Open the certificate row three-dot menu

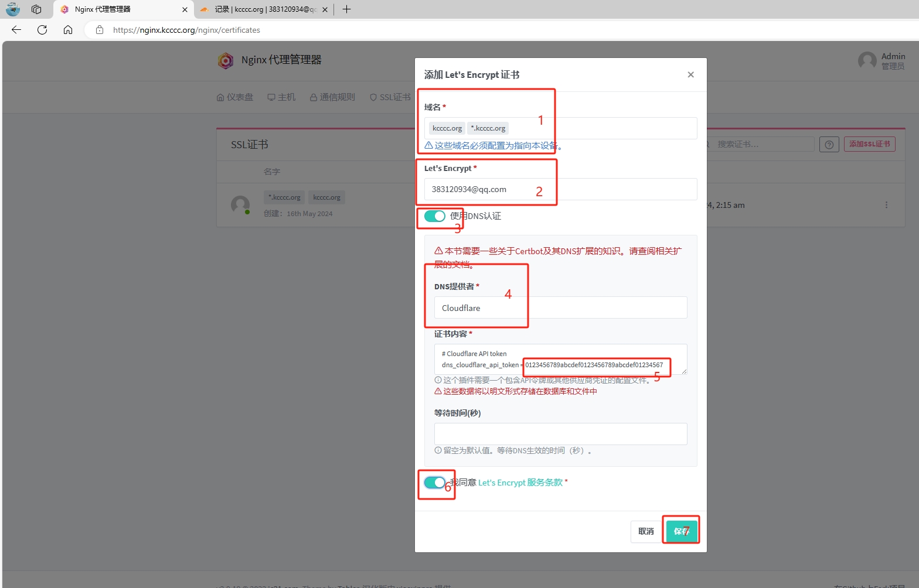click(x=886, y=205)
